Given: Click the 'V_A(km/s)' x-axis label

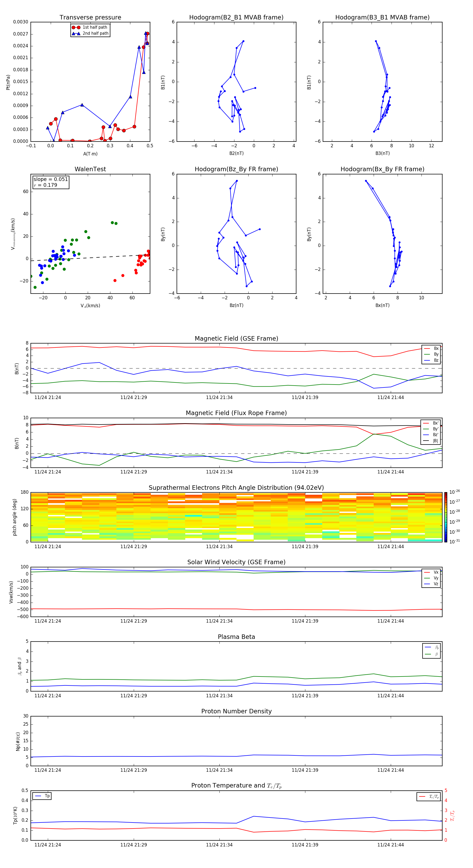Looking at the screenshot, I should [90, 306].
